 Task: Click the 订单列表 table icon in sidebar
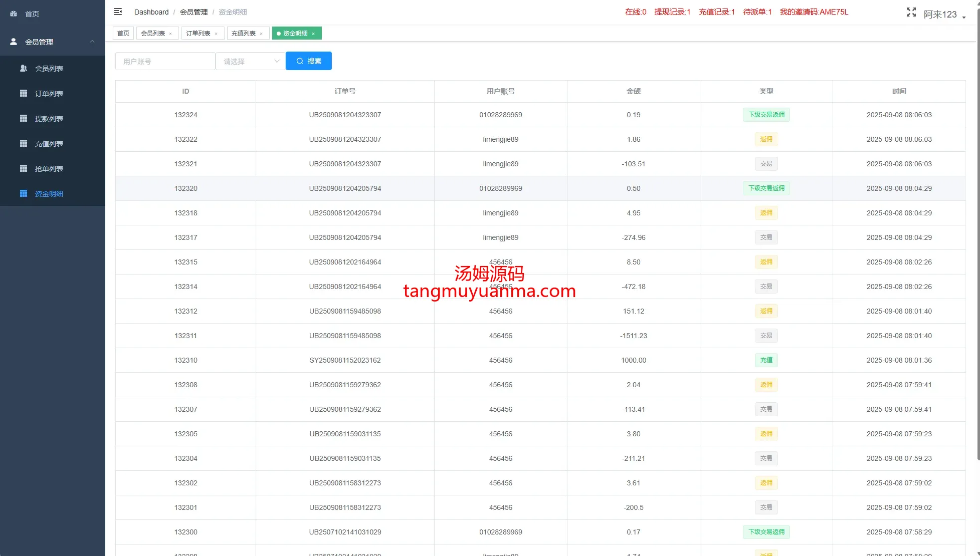click(x=24, y=93)
